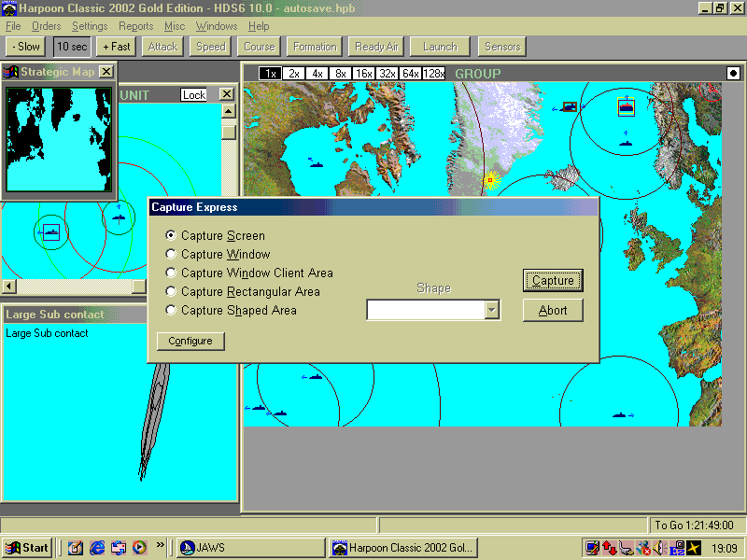
Task: Select the ship off Portugal's coast
Action: (620, 414)
